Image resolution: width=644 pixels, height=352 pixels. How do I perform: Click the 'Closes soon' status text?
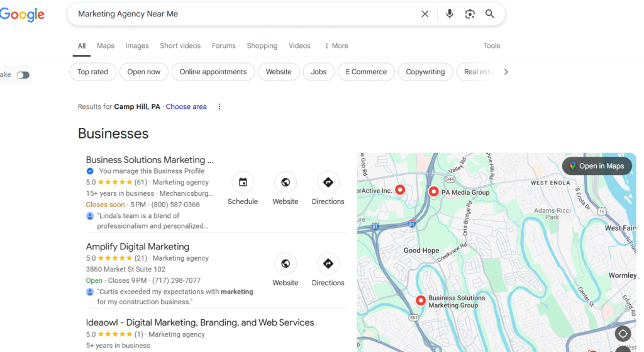click(105, 205)
